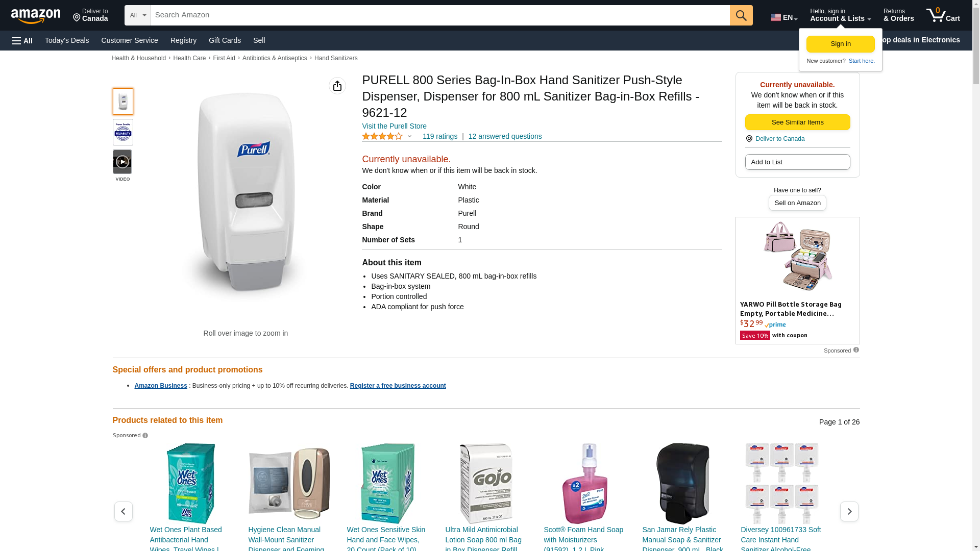Go to previous related products page
Image resolution: width=980 pixels, height=551 pixels.
123,511
